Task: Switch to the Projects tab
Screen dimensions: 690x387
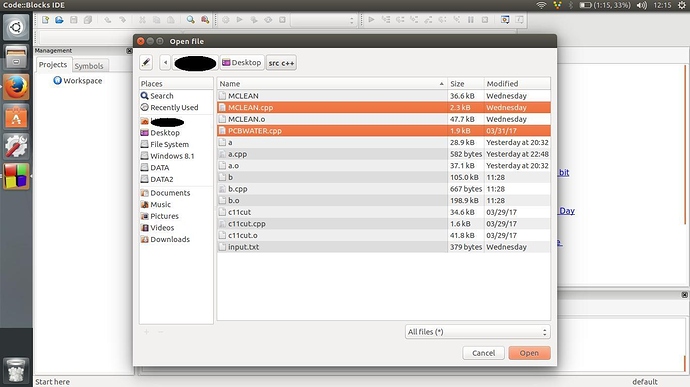Action: pos(53,65)
